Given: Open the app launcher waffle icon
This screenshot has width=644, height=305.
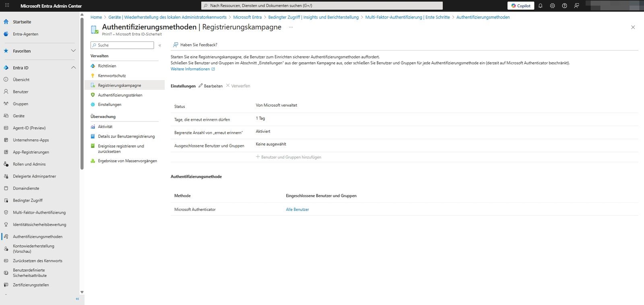Looking at the screenshot, I should 7,6.
